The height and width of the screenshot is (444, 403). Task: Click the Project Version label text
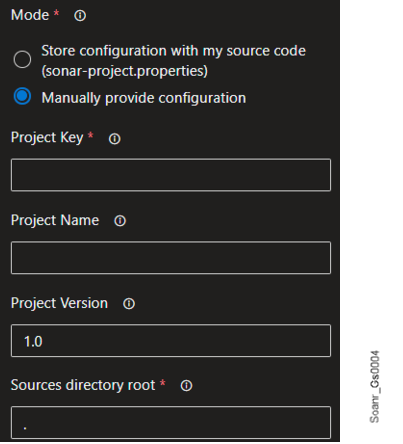(x=59, y=303)
